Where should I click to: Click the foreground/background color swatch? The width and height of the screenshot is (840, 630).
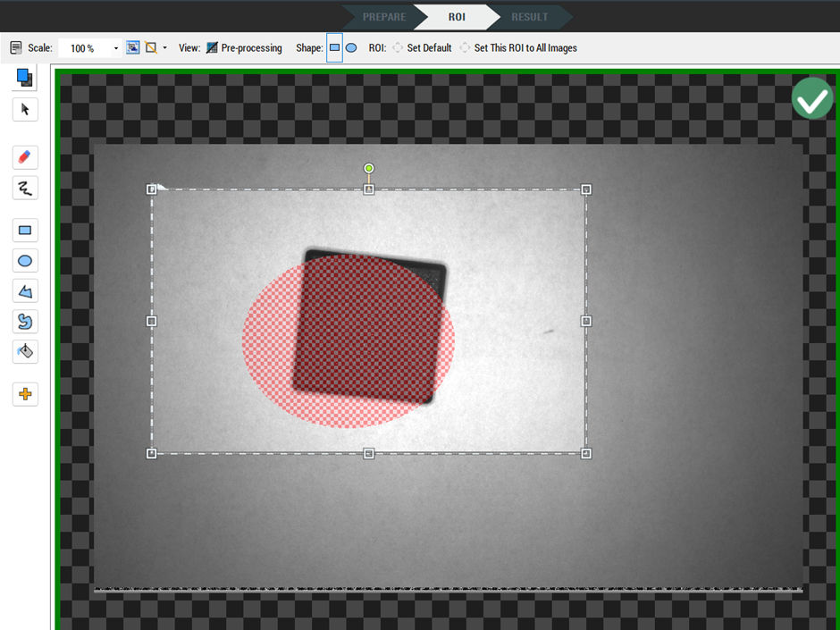coord(25,77)
